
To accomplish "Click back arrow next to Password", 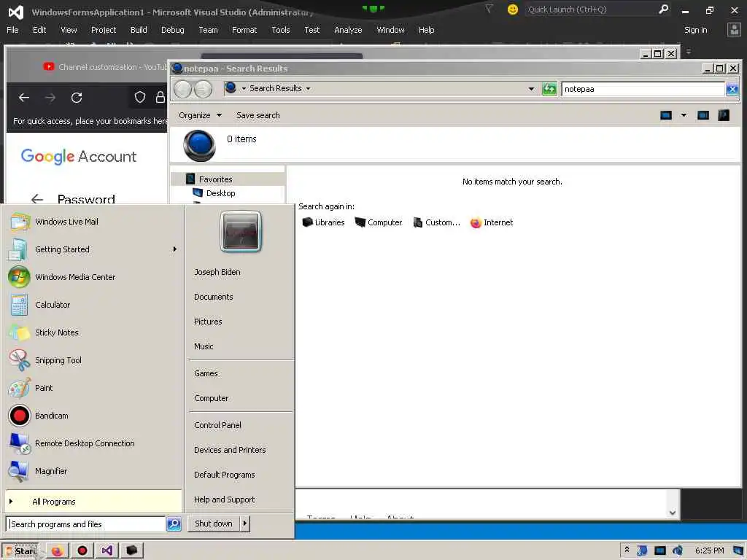I will [x=37, y=199].
